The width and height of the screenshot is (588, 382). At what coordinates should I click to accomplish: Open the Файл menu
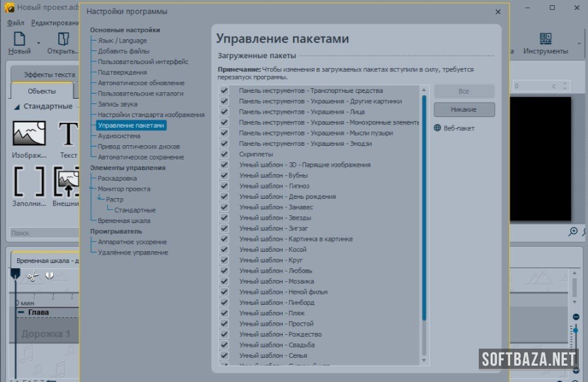pos(16,23)
